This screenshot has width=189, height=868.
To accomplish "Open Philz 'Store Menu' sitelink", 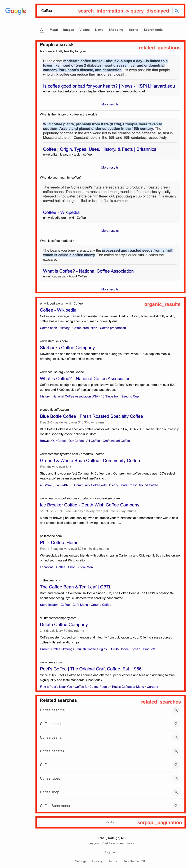I will point(86,567).
